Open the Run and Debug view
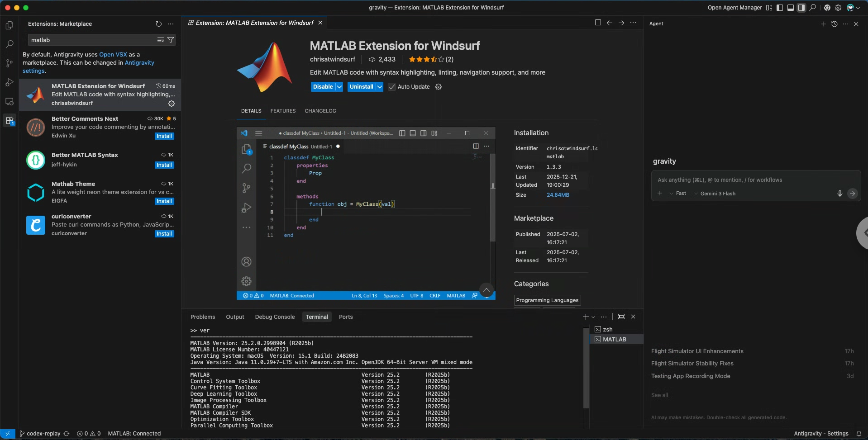Viewport: 868px width, 440px height. pos(10,82)
